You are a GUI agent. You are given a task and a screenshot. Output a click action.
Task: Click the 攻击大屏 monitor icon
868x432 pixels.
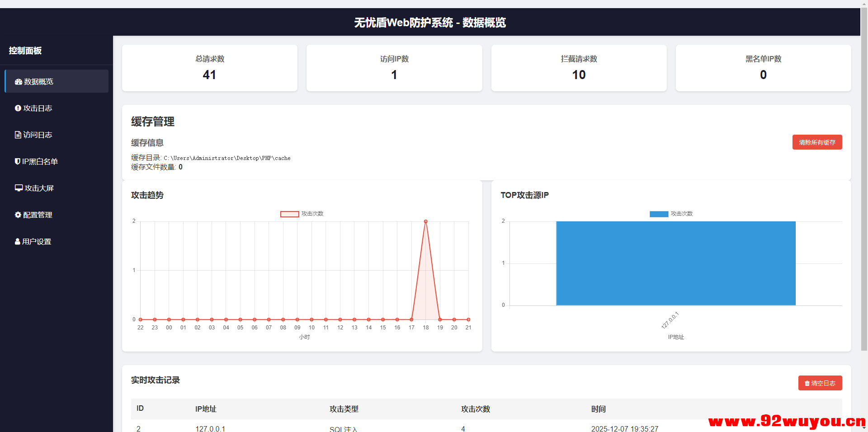pos(18,188)
